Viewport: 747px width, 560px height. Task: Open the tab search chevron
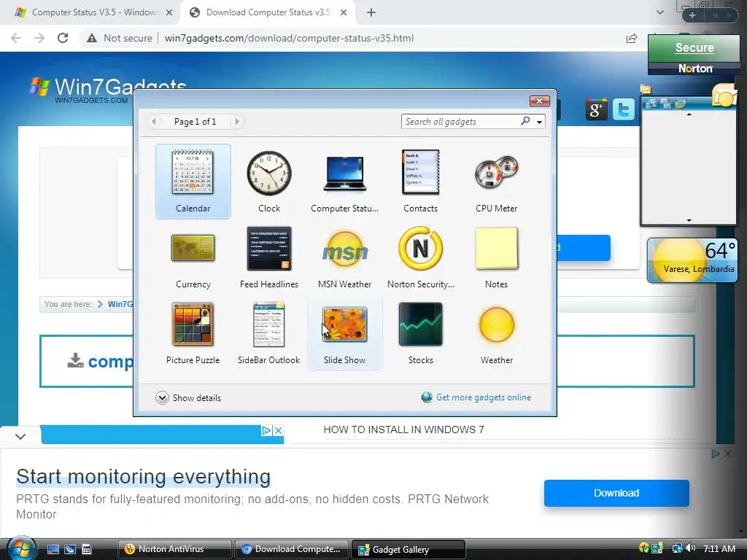[659, 12]
